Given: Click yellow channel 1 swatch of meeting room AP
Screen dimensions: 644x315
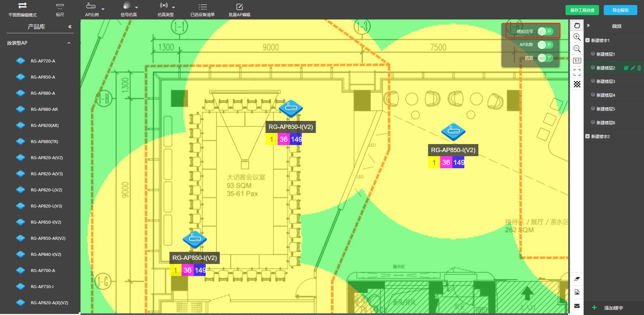Looking at the screenshot, I should (x=271, y=139).
